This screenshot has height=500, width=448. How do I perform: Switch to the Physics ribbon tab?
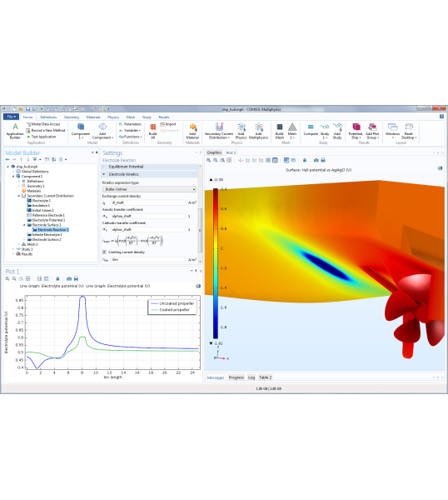pos(113,117)
